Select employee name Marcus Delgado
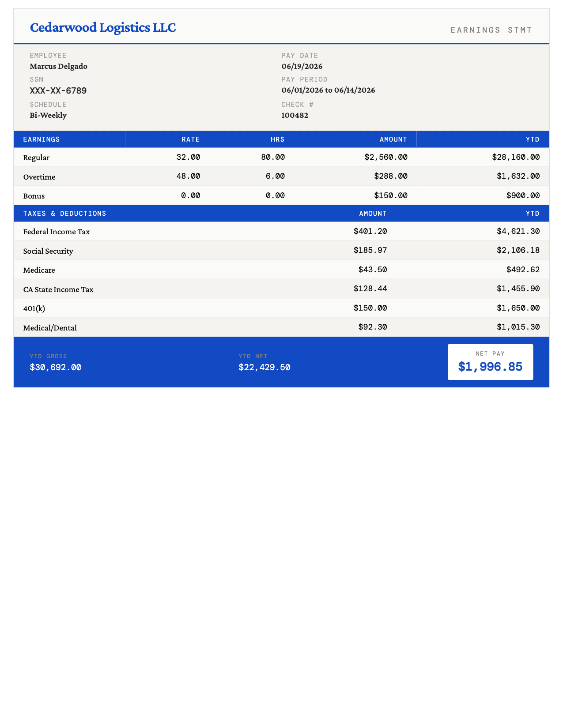The width and height of the screenshot is (563, 728). [59, 67]
